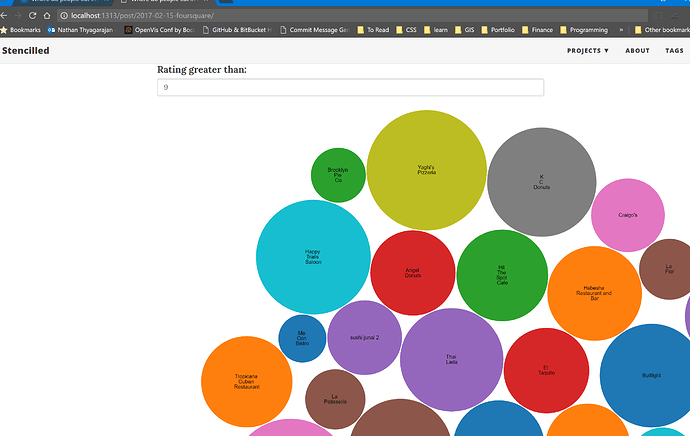Go to Stencilled site home logo
The height and width of the screenshot is (436, 690).
pos(26,51)
